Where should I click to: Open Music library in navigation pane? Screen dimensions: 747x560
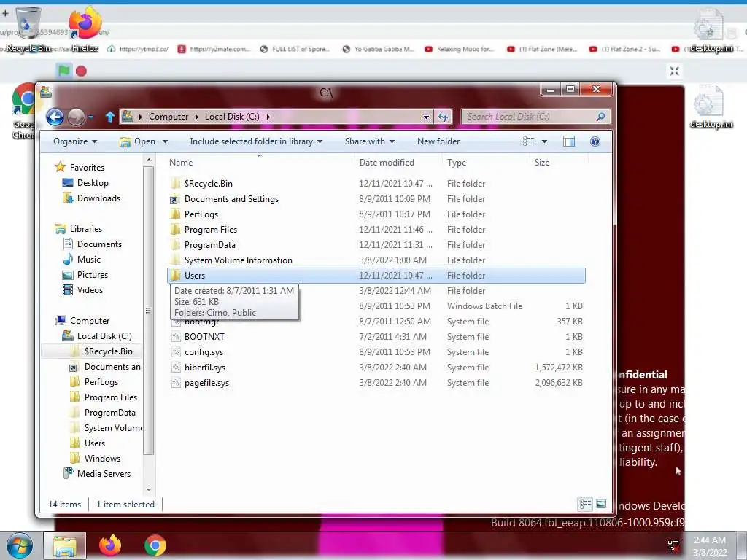coord(88,260)
